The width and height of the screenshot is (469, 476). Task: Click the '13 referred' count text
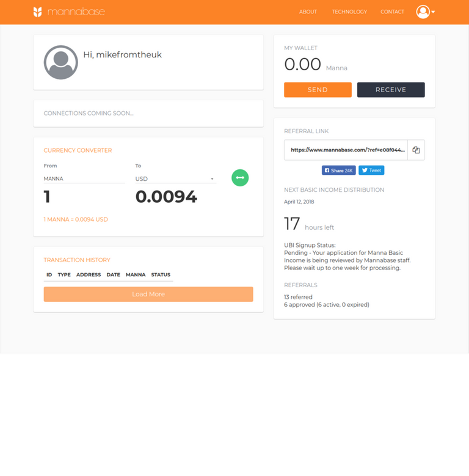pos(298,297)
